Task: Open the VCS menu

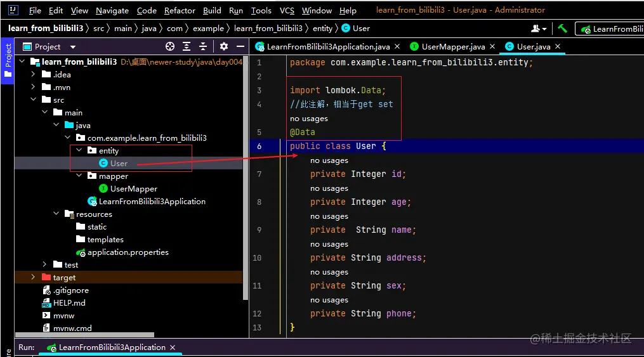Action: coord(287,11)
